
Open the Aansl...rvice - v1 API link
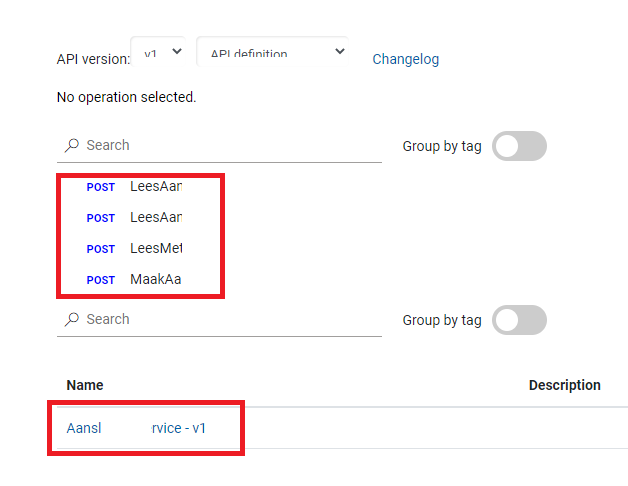136,428
